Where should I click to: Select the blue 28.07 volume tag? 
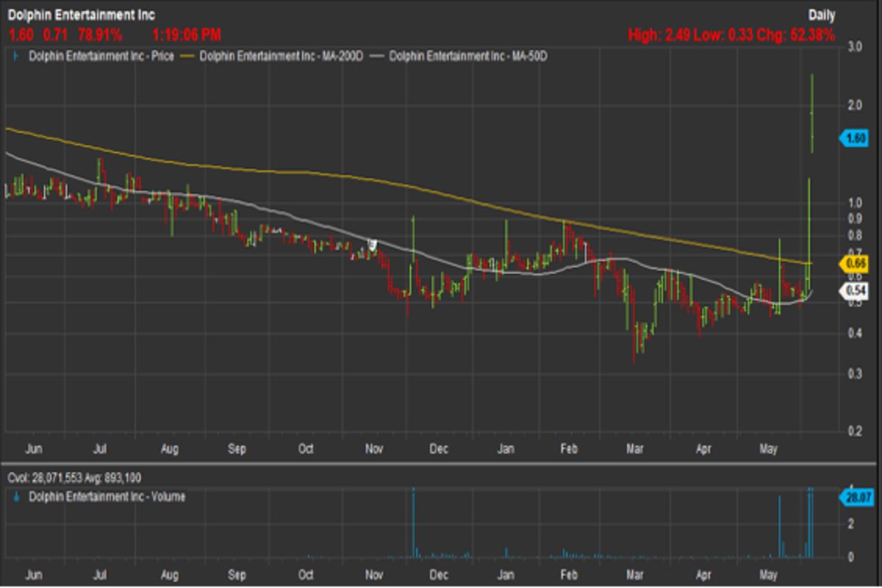click(x=856, y=498)
